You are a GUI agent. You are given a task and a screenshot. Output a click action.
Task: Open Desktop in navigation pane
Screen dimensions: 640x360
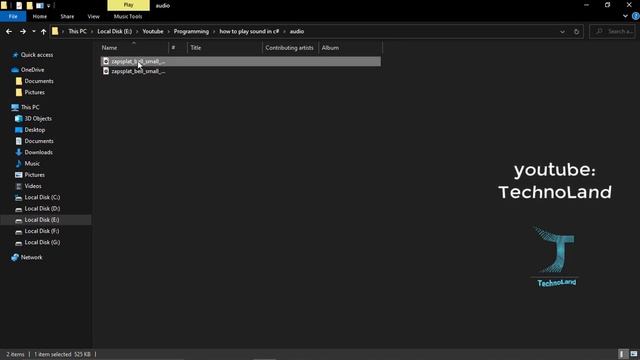pos(35,130)
